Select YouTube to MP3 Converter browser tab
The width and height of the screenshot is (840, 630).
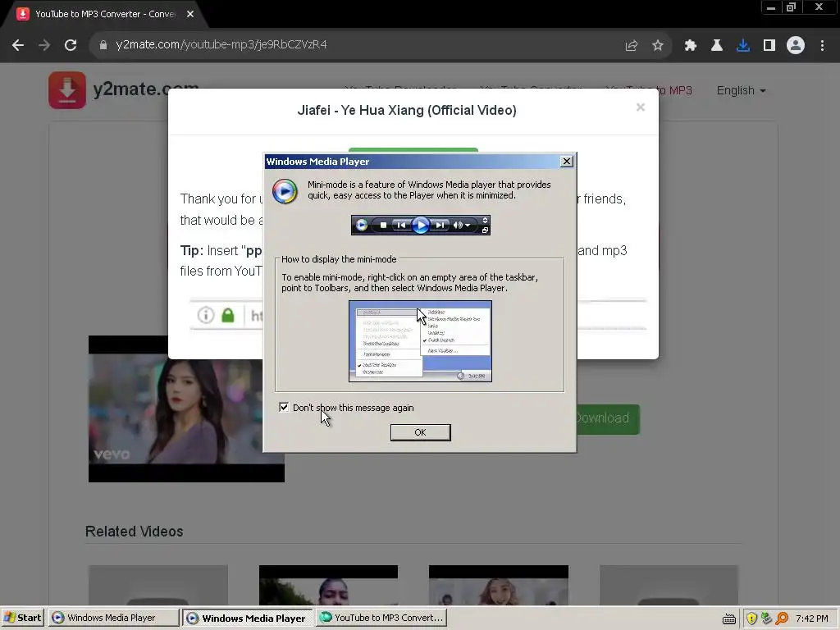[x=104, y=14]
